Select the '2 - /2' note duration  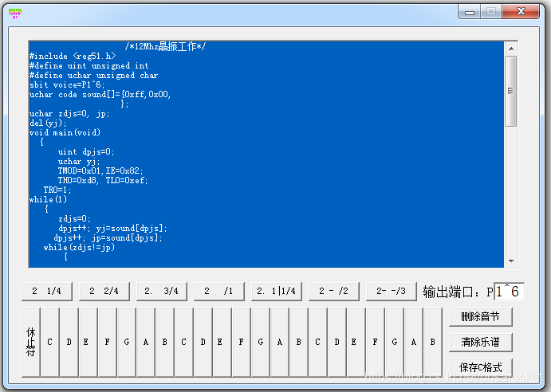tap(334, 291)
